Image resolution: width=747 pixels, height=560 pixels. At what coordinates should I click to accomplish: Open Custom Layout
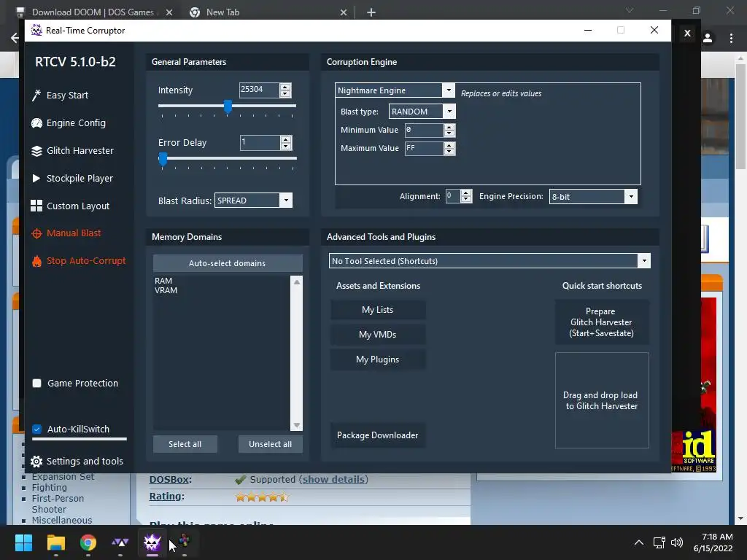click(78, 206)
